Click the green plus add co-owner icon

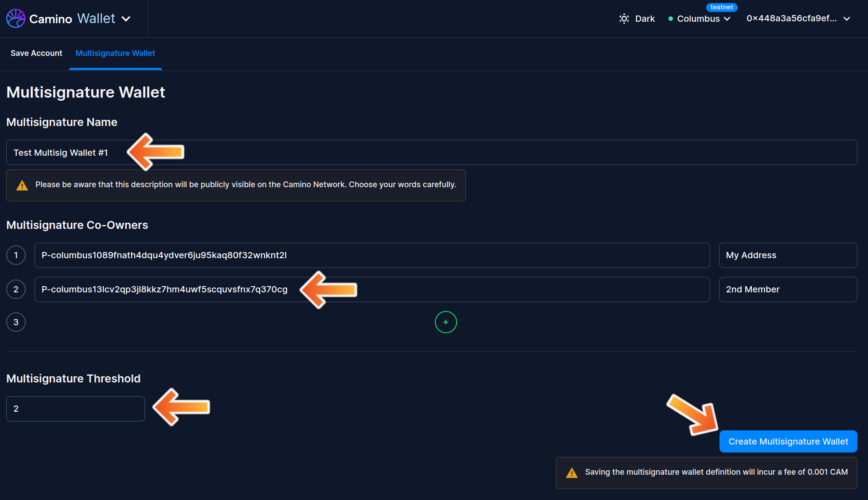click(446, 322)
